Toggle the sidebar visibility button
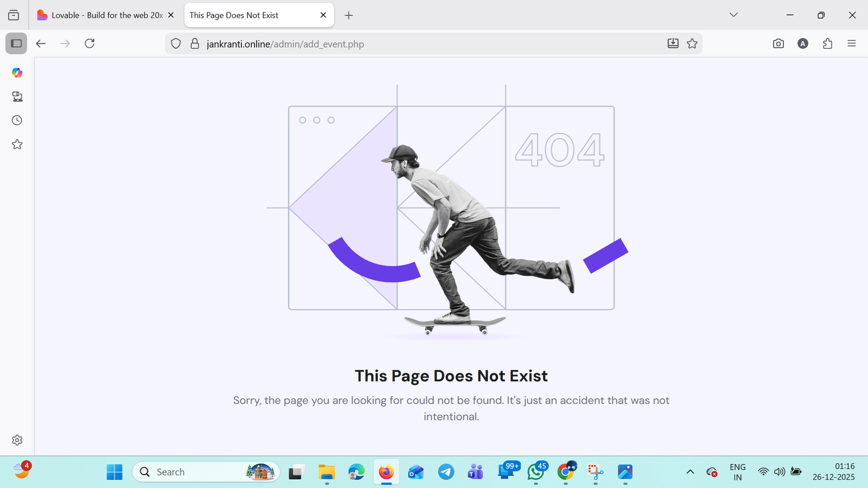Image resolution: width=868 pixels, height=488 pixels. pyautogui.click(x=16, y=43)
